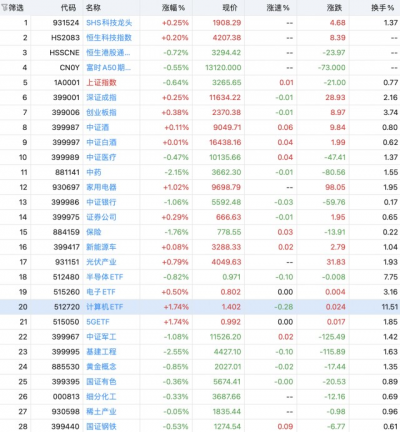Open the 5GETF quote

[x=98, y=322]
